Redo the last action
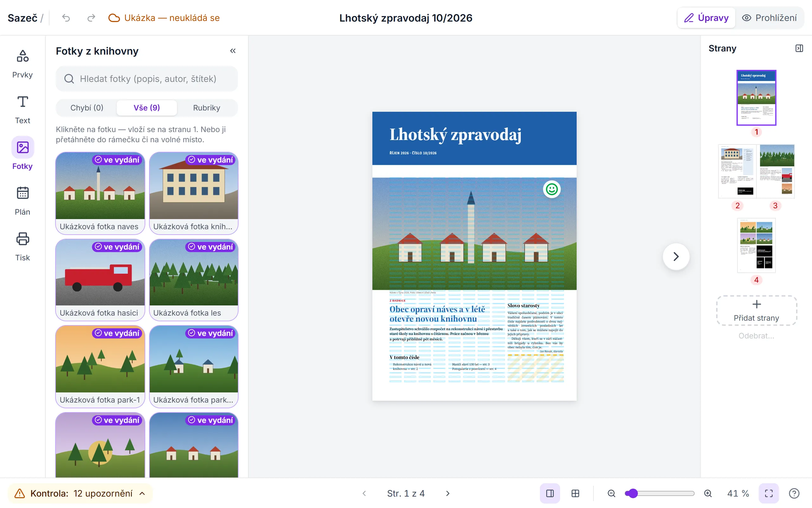The height and width of the screenshot is (508, 812). 91,18
